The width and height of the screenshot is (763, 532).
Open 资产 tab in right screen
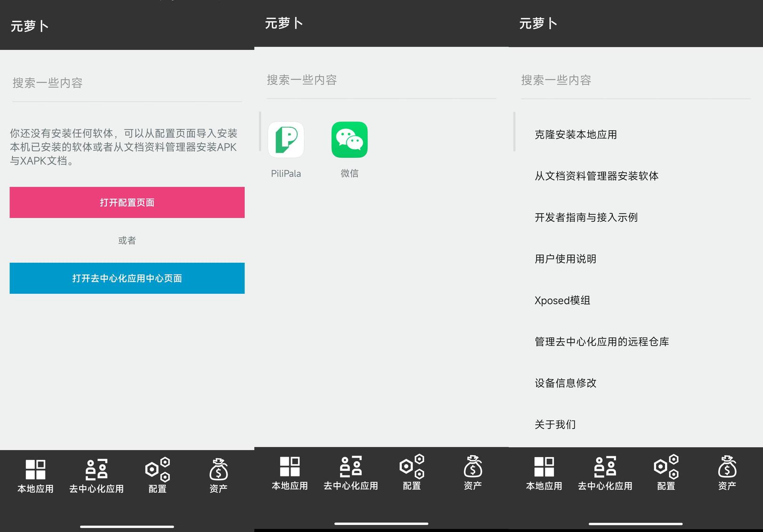(727, 473)
